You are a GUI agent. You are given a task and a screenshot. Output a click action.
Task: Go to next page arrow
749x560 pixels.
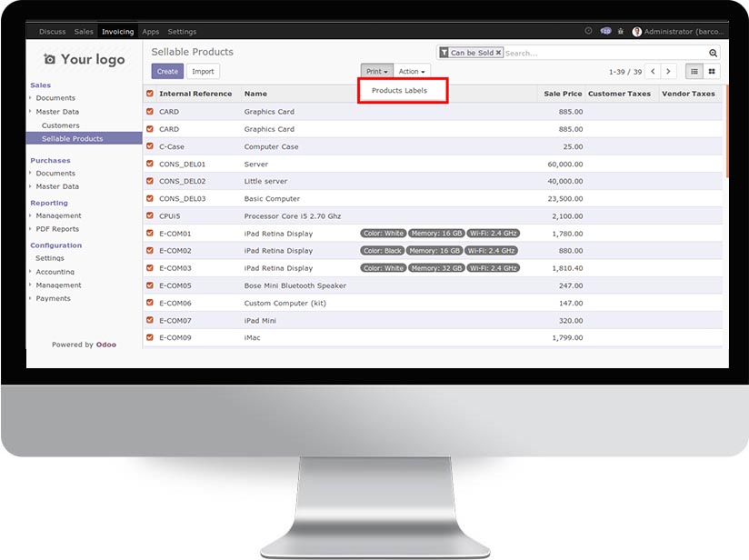(x=669, y=71)
